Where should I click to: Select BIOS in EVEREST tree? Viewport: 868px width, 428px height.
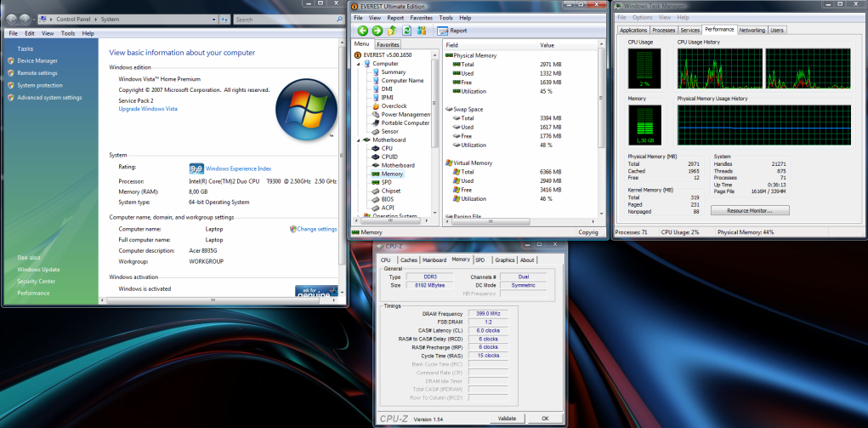coord(388,199)
